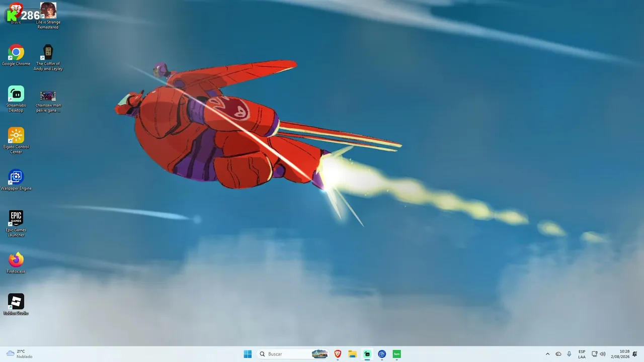The height and width of the screenshot is (362, 644).
Task: Open the Windows Start menu
Action: click(x=248, y=354)
